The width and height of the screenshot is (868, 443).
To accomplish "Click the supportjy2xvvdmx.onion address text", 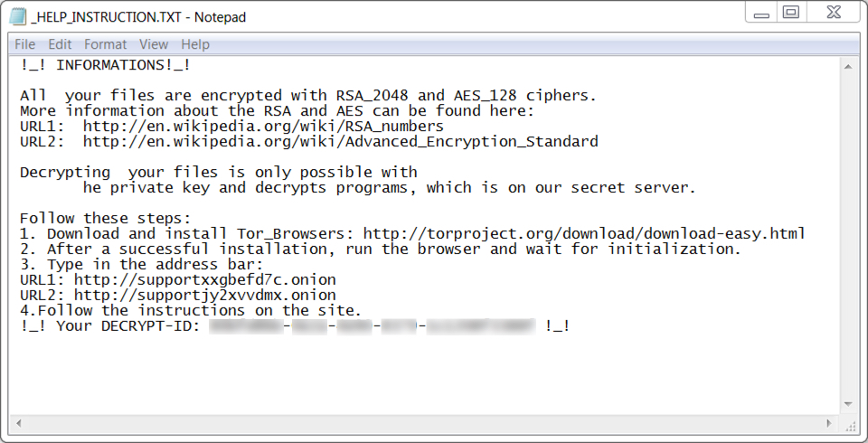I will pyautogui.click(x=205, y=295).
